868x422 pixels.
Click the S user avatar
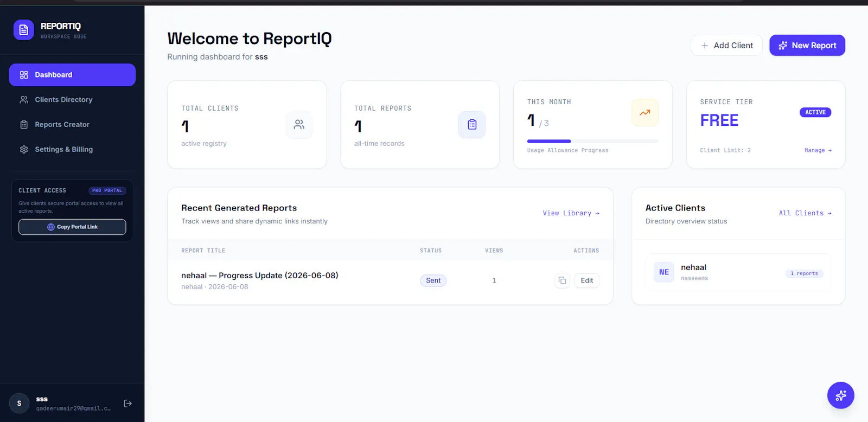point(19,404)
